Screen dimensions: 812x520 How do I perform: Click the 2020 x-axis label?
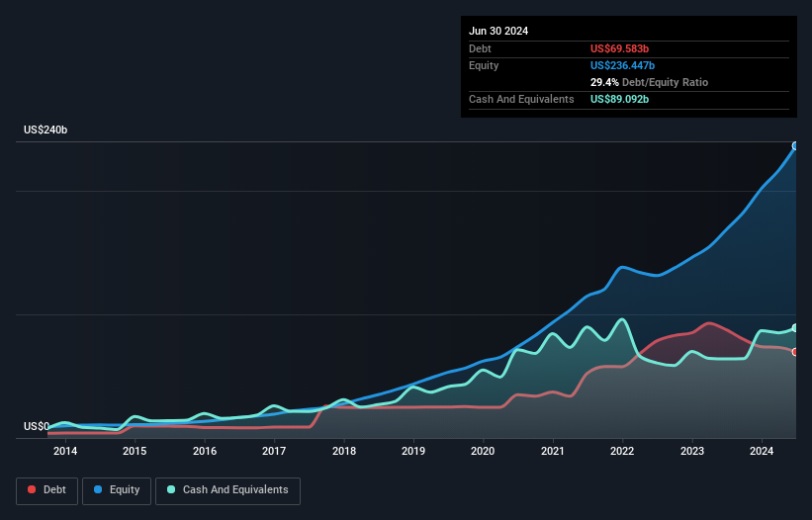483,451
